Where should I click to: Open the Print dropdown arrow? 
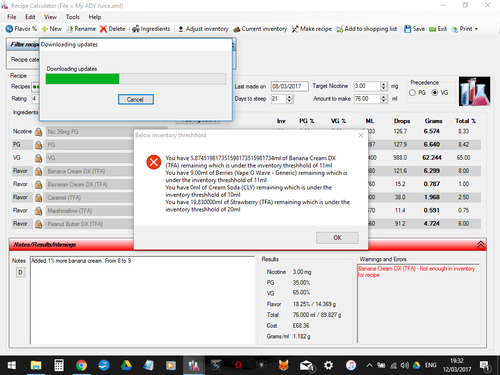coord(476,29)
